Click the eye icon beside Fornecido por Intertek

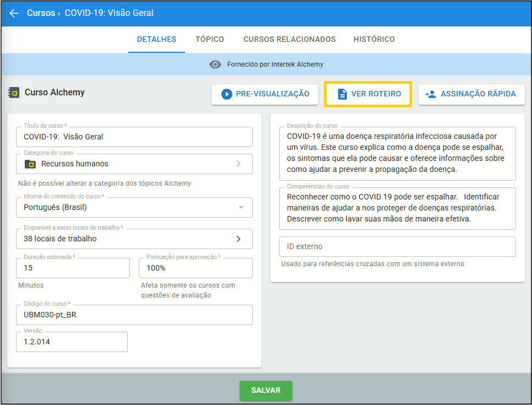[x=215, y=64]
